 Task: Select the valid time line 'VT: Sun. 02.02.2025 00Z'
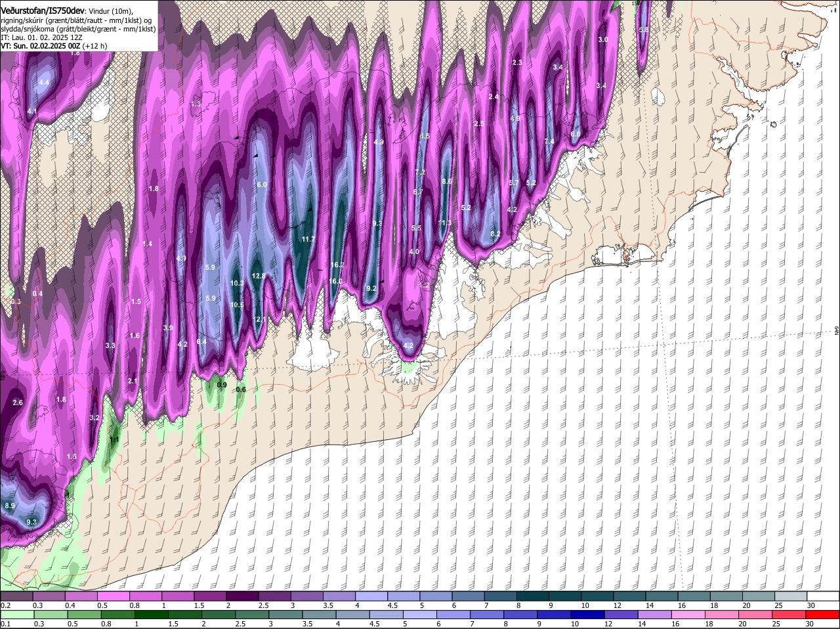click(x=40, y=47)
